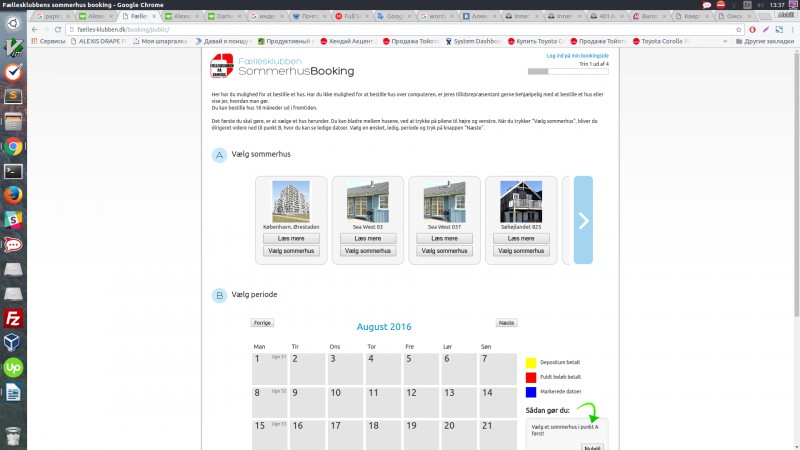This screenshot has width=800, height=450.
Task: Reload the current page
Action: point(58,30)
